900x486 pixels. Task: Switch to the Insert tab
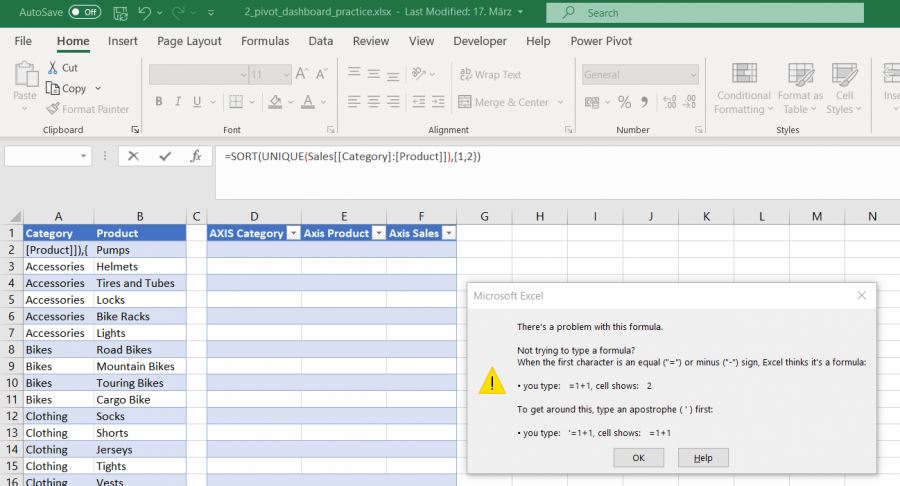pos(123,41)
